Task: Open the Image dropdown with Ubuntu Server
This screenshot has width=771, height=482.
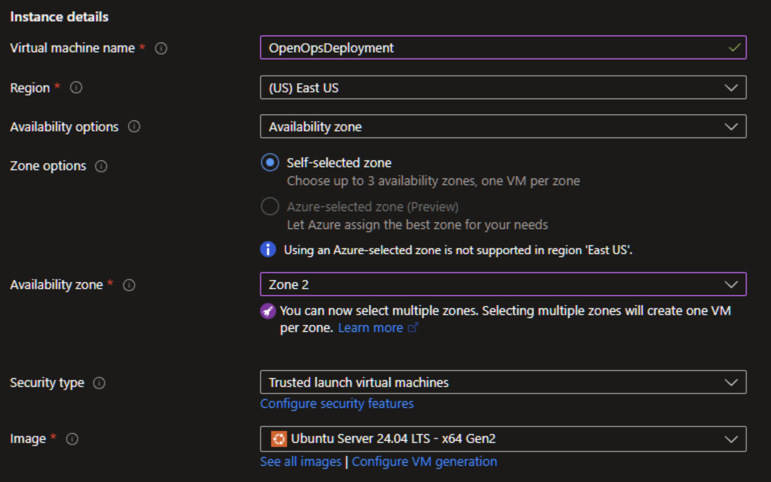Action: pos(503,439)
